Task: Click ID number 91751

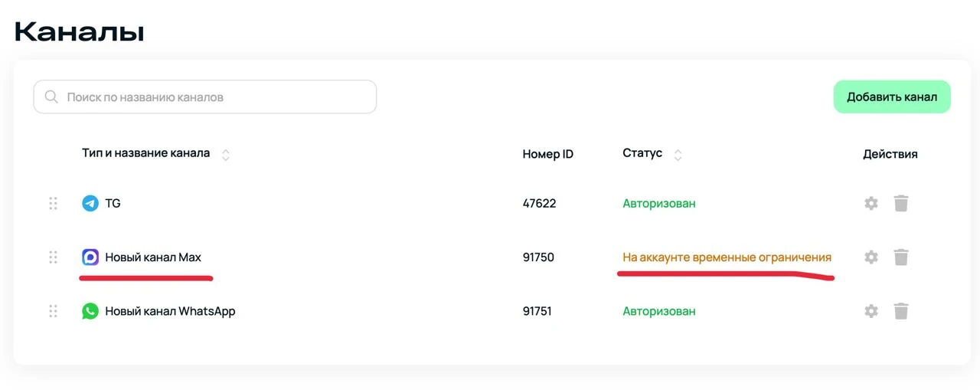Action: [x=537, y=311]
